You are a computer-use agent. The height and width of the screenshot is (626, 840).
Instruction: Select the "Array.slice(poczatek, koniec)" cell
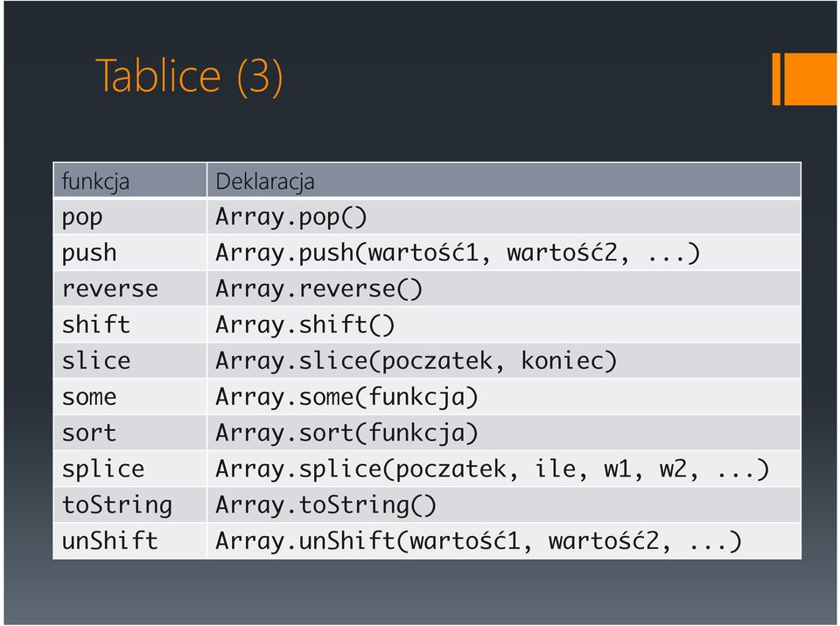504,360
